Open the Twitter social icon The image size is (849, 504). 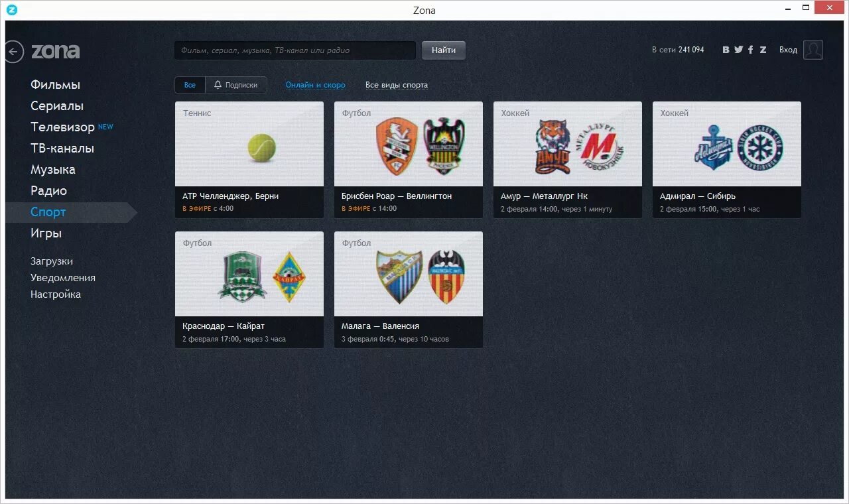(738, 50)
